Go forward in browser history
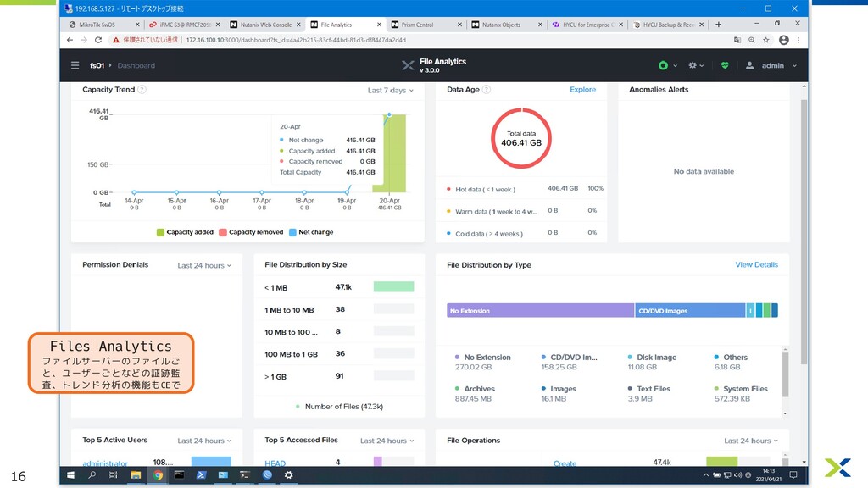Image resolution: width=868 pixels, height=488 pixels. 84,40
